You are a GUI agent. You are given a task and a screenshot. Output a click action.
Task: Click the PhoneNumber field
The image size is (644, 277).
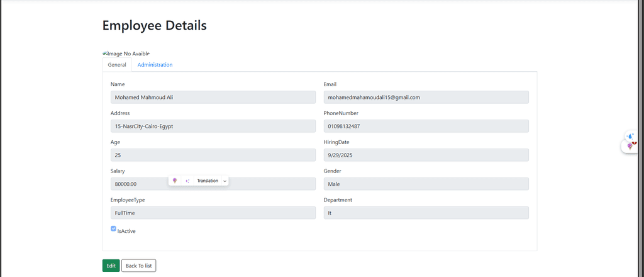426,126
